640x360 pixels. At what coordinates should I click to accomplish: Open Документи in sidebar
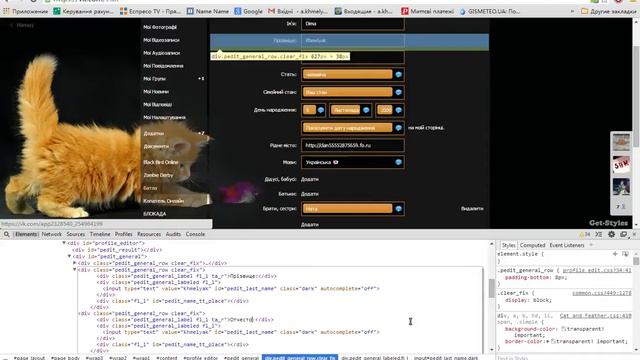[x=156, y=146]
